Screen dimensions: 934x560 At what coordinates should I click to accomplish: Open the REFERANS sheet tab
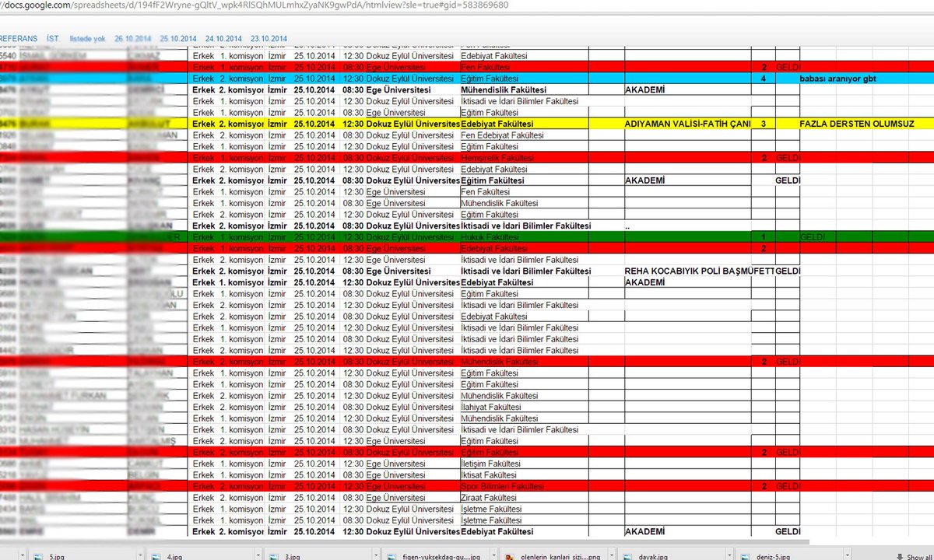click(x=18, y=38)
